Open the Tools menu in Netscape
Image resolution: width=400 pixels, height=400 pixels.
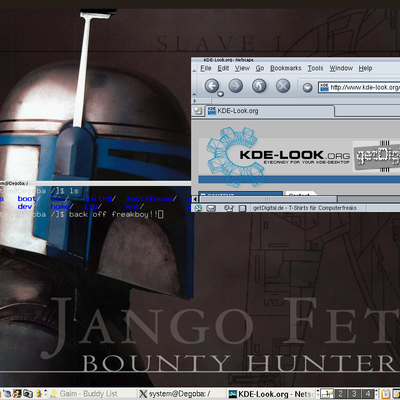pyautogui.click(x=315, y=68)
